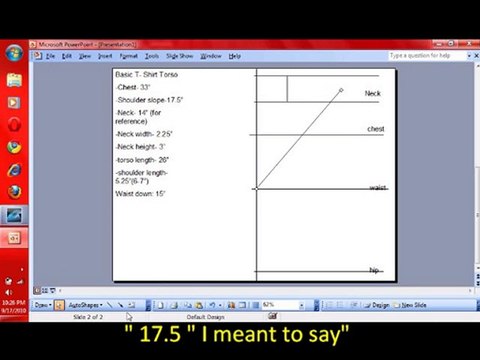480x360 pixels.
Task: Click the Copy icon in toolbar
Action: (x=188, y=305)
